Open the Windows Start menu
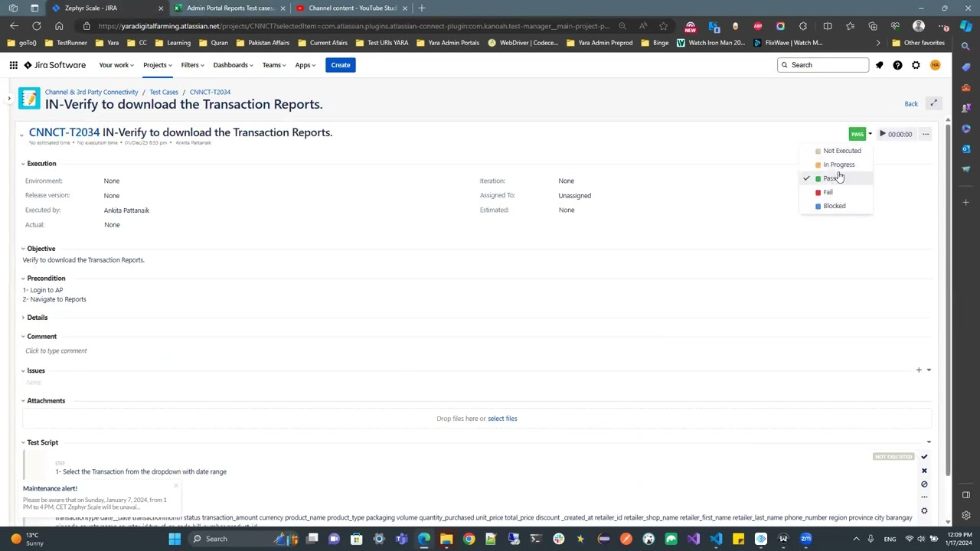The width and height of the screenshot is (980, 551). (x=175, y=539)
